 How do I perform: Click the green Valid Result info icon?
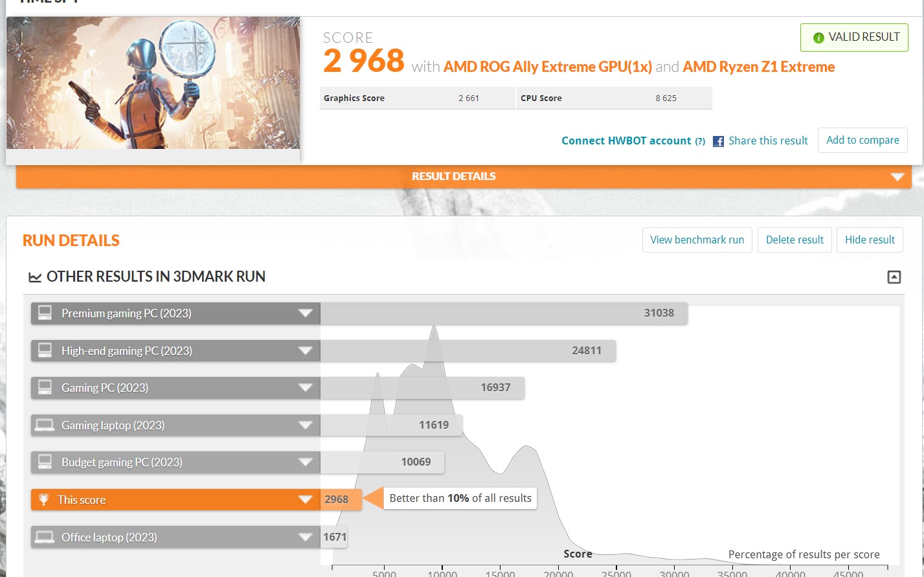(x=818, y=38)
